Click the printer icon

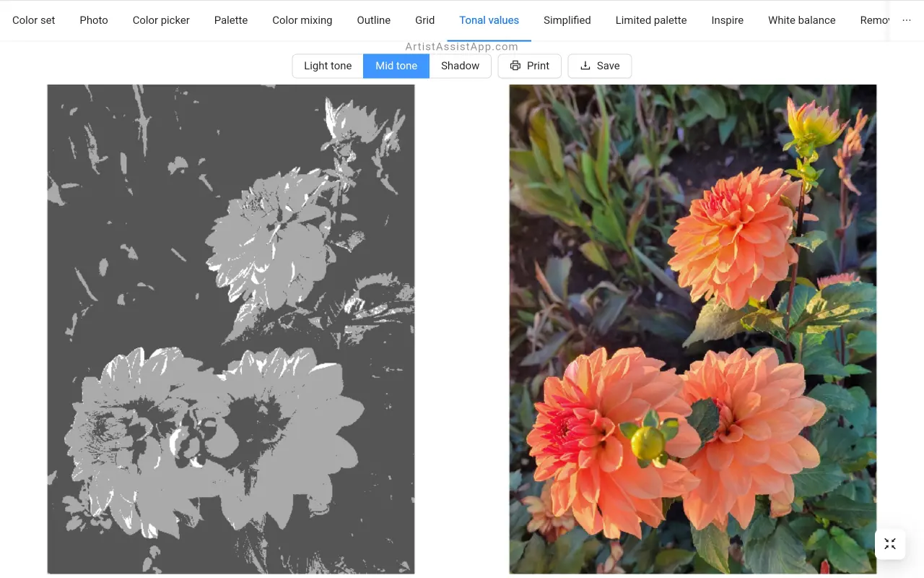click(x=515, y=66)
